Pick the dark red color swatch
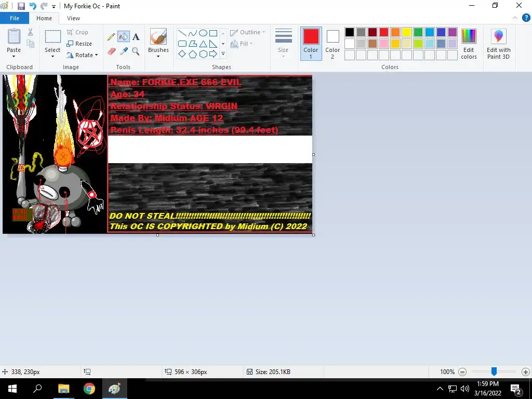532x399 pixels. (372, 32)
